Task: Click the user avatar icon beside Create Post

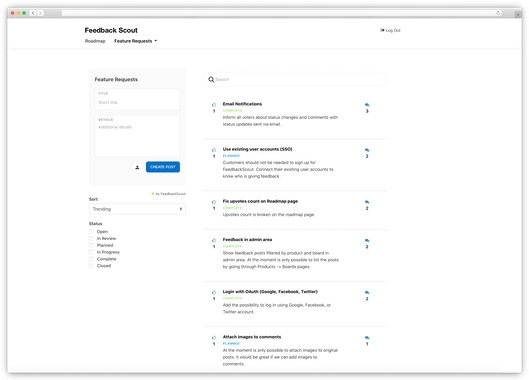Action: [x=137, y=167]
